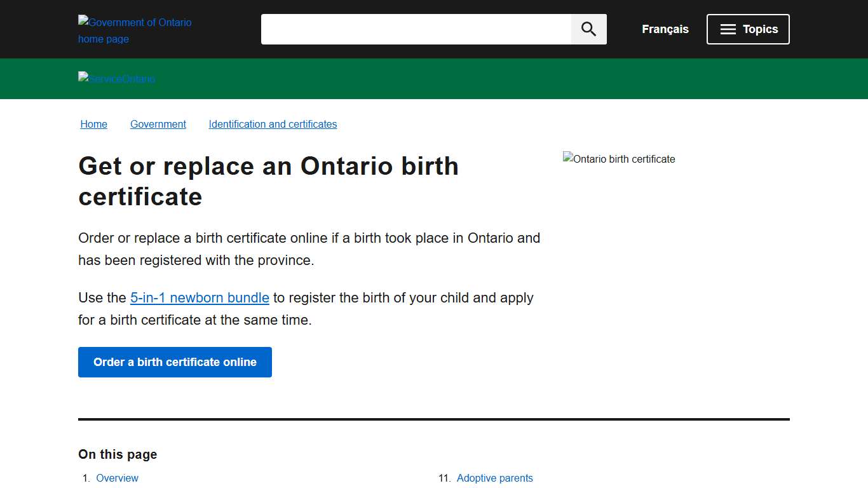This screenshot has width=868, height=488.
Task: Jump to the Overview section link
Action: point(117,478)
